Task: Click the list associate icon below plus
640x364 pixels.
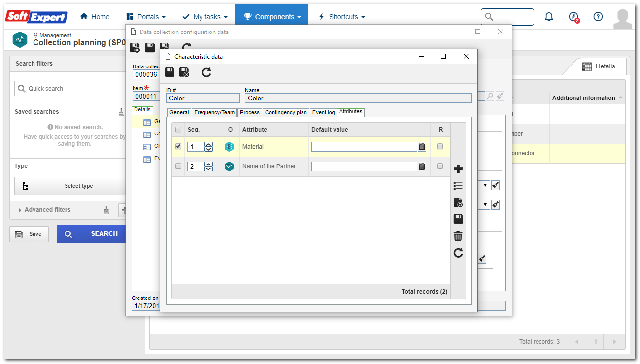Action: (458, 186)
